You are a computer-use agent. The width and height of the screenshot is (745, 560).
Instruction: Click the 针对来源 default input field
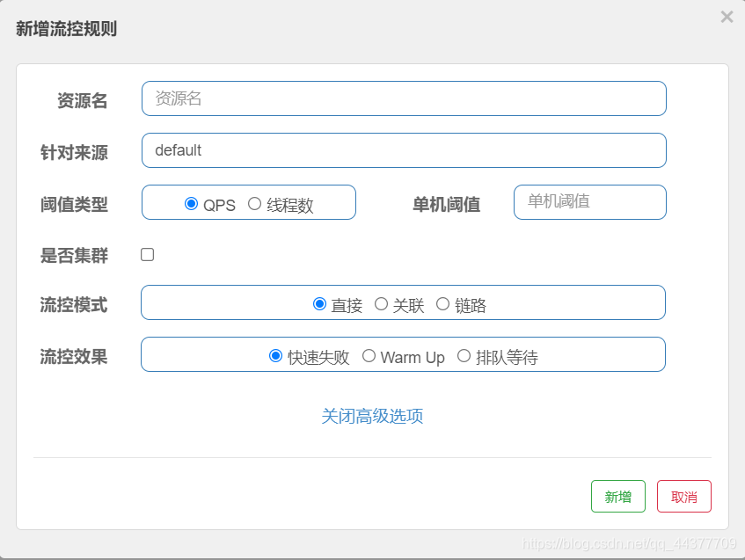[404, 150]
